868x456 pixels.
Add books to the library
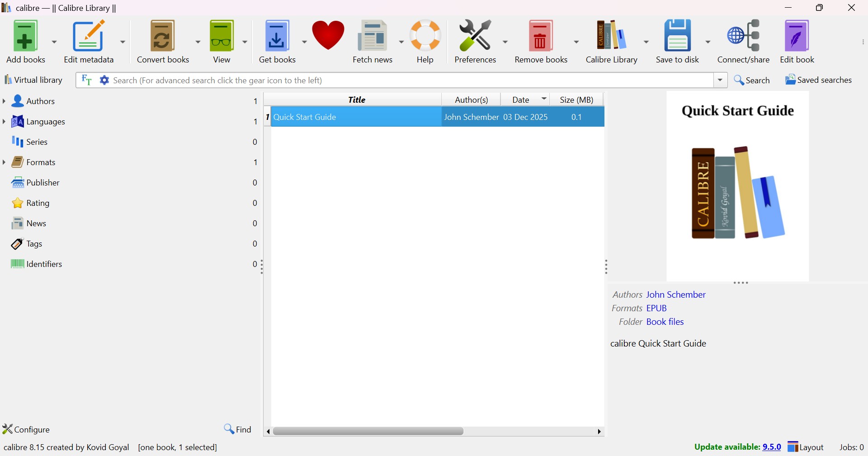[x=25, y=41]
